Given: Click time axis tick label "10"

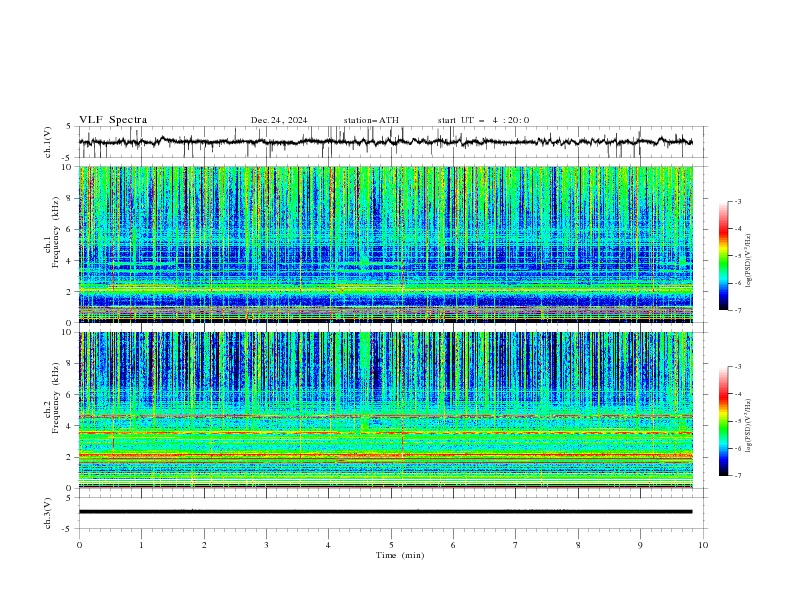Looking at the screenshot, I should [x=703, y=545].
